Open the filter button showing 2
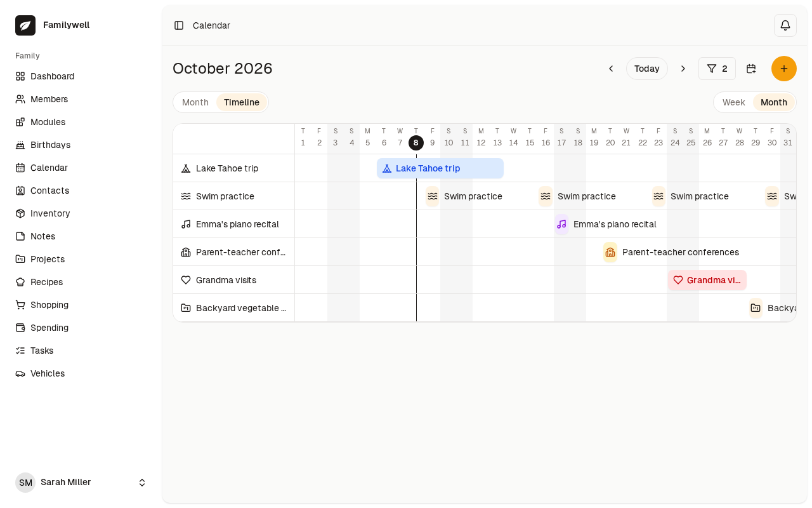 click(717, 69)
